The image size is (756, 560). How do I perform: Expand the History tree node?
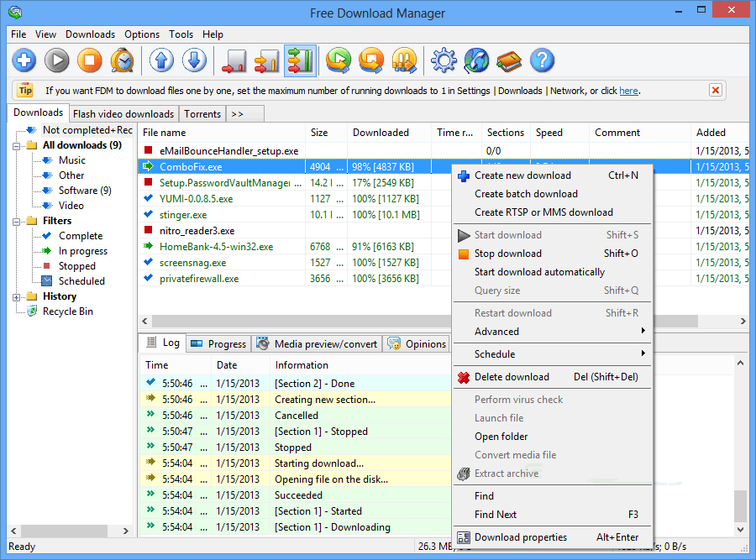(18, 296)
